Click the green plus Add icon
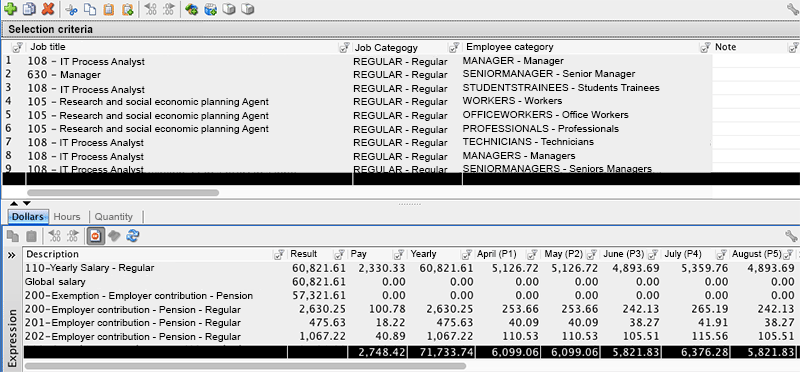This screenshot has width=800, height=372. pyautogui.click(x=10, y=9)
